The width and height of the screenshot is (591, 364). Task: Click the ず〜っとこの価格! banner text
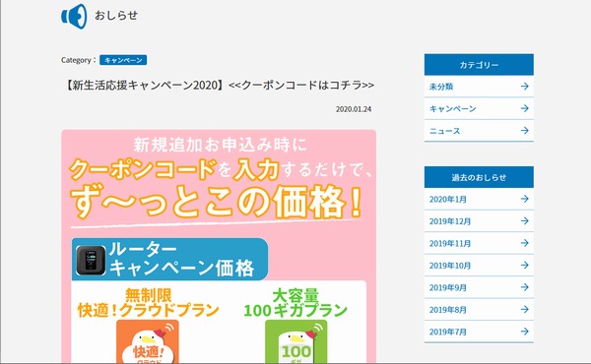click(217, 203)
